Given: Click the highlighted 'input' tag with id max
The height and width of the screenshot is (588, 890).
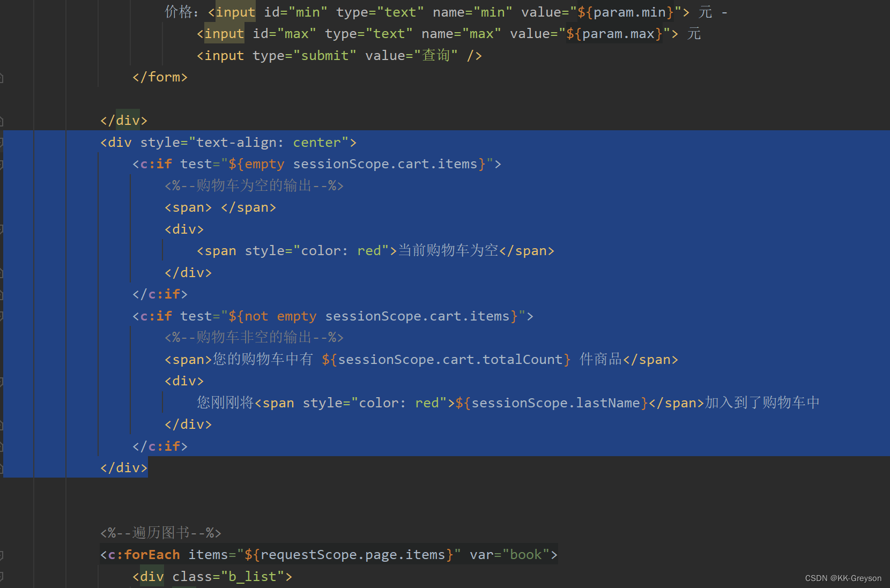Looking at the screenshot, I should coord(224,34).
